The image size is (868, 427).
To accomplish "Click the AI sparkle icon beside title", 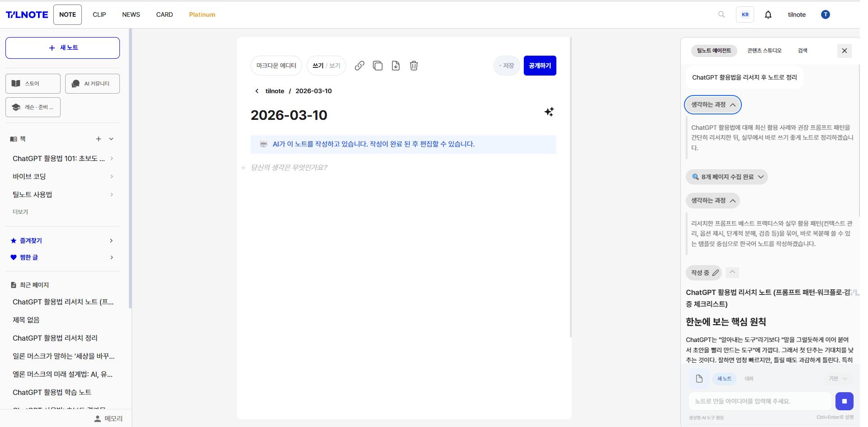I will 549,112.
